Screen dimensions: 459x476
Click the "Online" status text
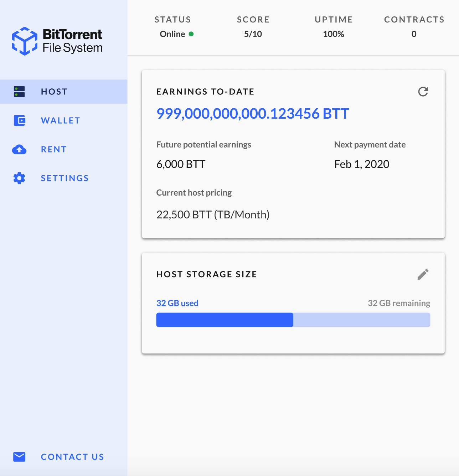coord(172,34)
